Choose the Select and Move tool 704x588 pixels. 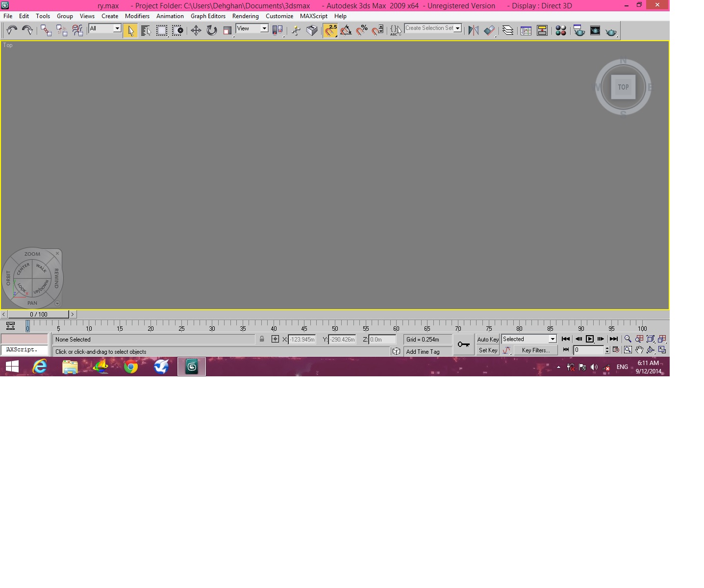[196, 30]
